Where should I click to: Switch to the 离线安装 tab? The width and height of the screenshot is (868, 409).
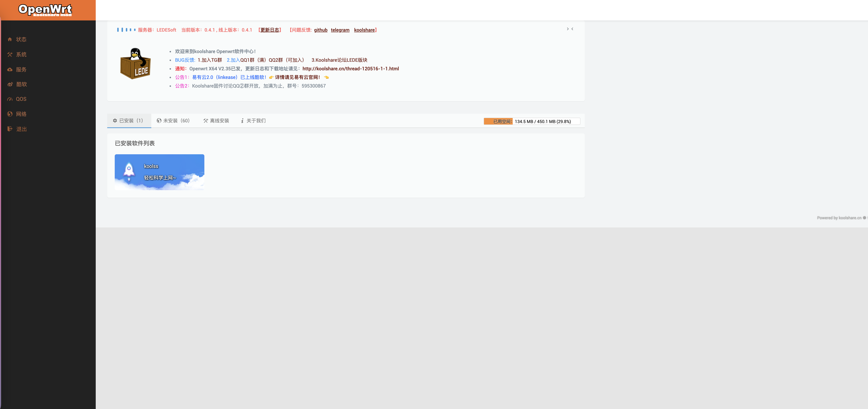point(216,121)
